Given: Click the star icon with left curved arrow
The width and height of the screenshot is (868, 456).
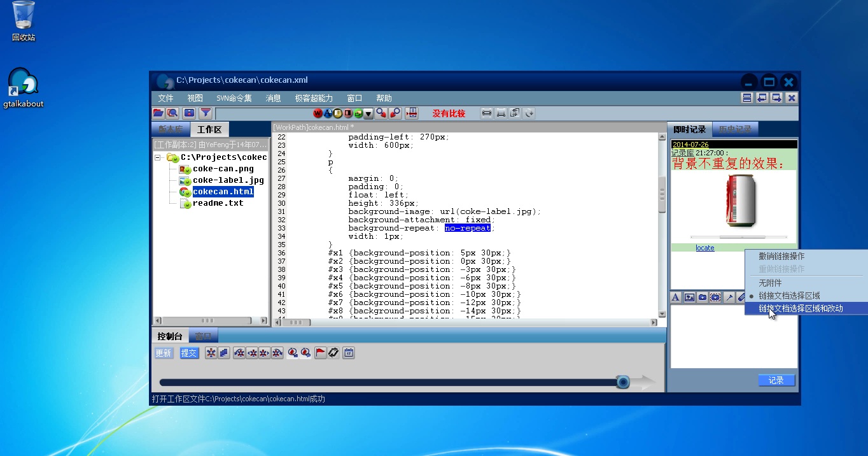Looking at the screenshot, I should tap(239, 353).
